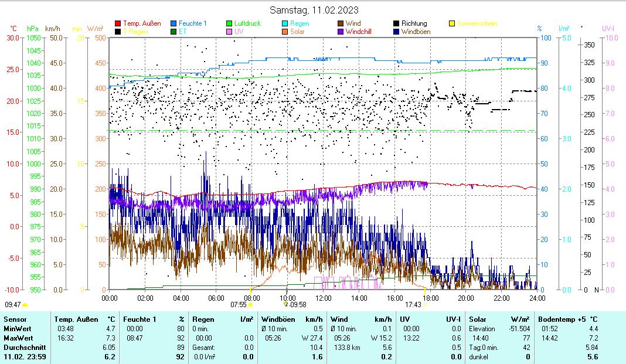Select the Temp. Außen column header
This screenshot has height=364, width=626.
(x=75, y=319)
